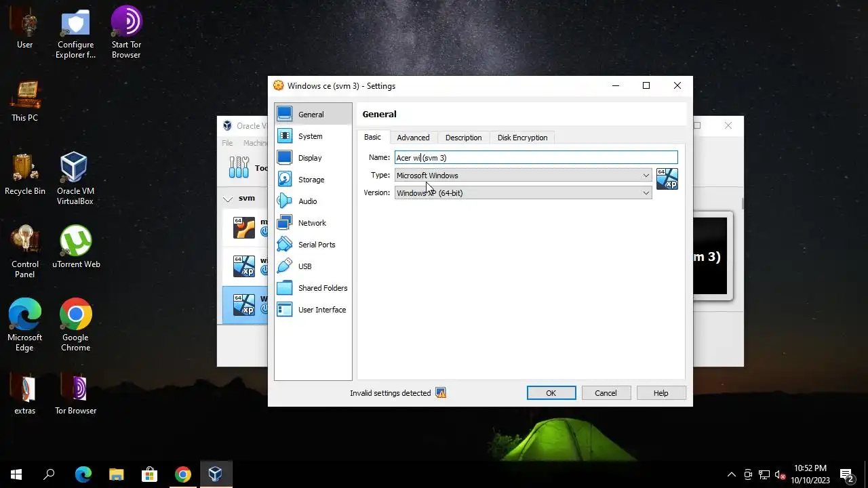Open the extras desktop icon
Viewport: 868px width, 488px height.
25,394
